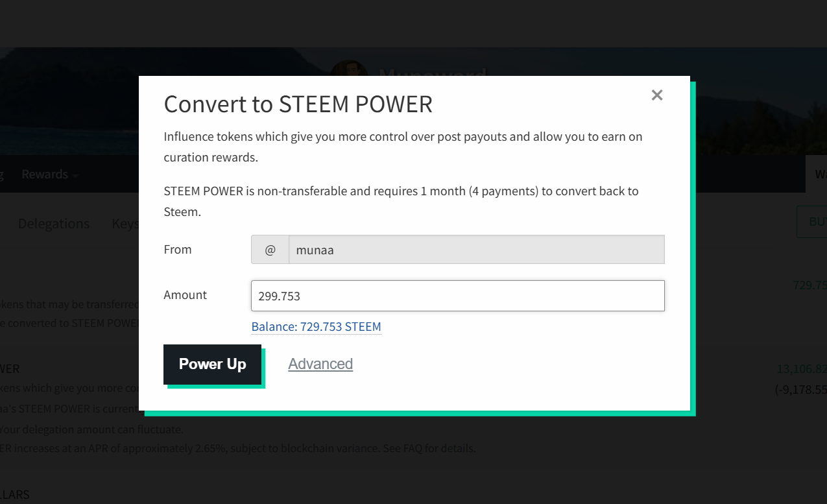Click the Amount label text
This screenshot has height=504, width=827.
click(185, 295)
